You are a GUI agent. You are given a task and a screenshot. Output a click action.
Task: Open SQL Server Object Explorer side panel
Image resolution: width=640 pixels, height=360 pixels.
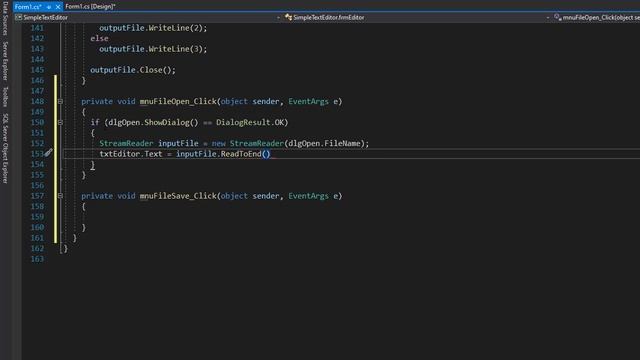(5, 149)
